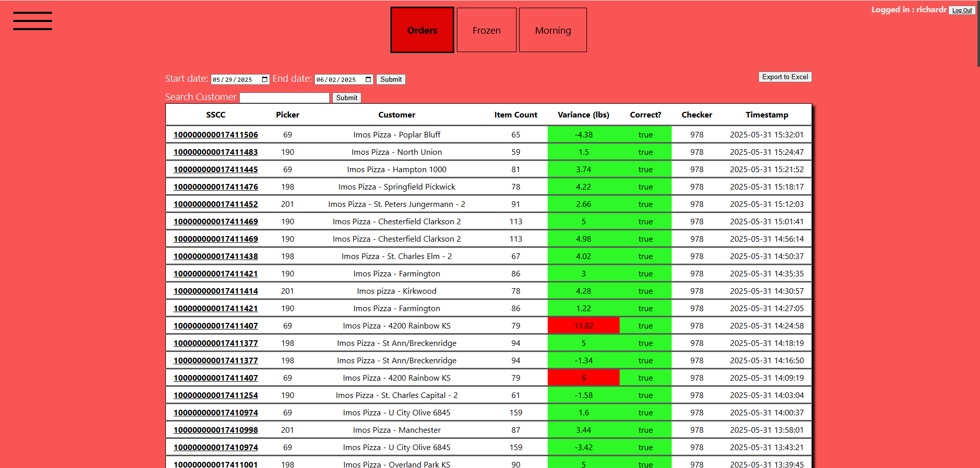Open the hamburger navigation menu

(x=33, y=21)
